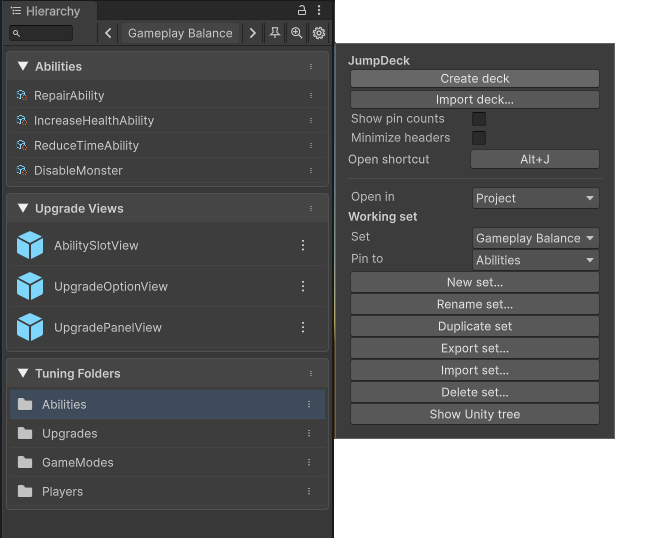This screenshot has height=538, width=651.
Task: Click the Export set... button
Action: tap(475, 348)
